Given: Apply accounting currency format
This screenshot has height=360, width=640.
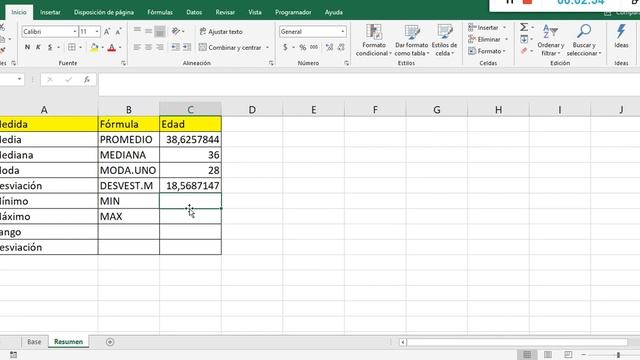Looking at the screenshot, I should (x=285, y=47).
